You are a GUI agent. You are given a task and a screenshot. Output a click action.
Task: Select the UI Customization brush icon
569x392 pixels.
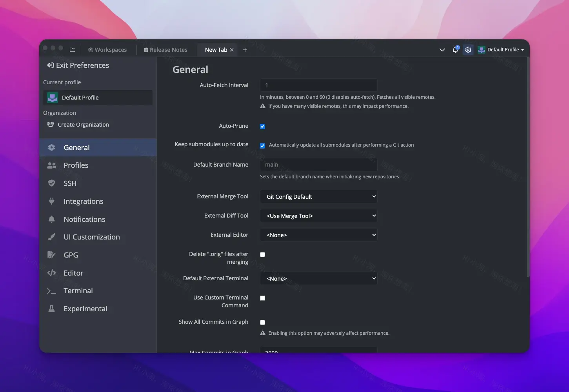(51, 237)
